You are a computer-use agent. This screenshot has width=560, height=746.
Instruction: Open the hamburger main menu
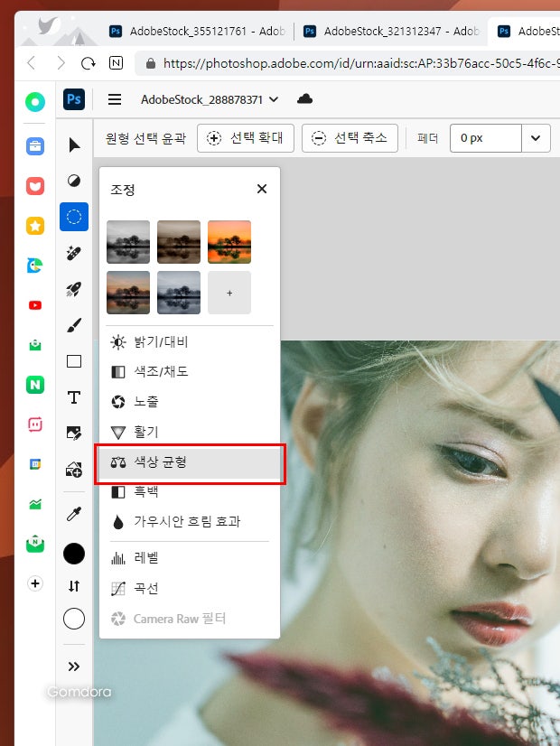click(x=115, y=99)
